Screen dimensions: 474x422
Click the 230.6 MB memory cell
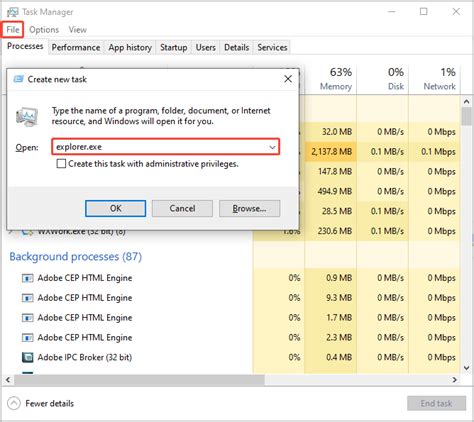click(x=331, y=231)
